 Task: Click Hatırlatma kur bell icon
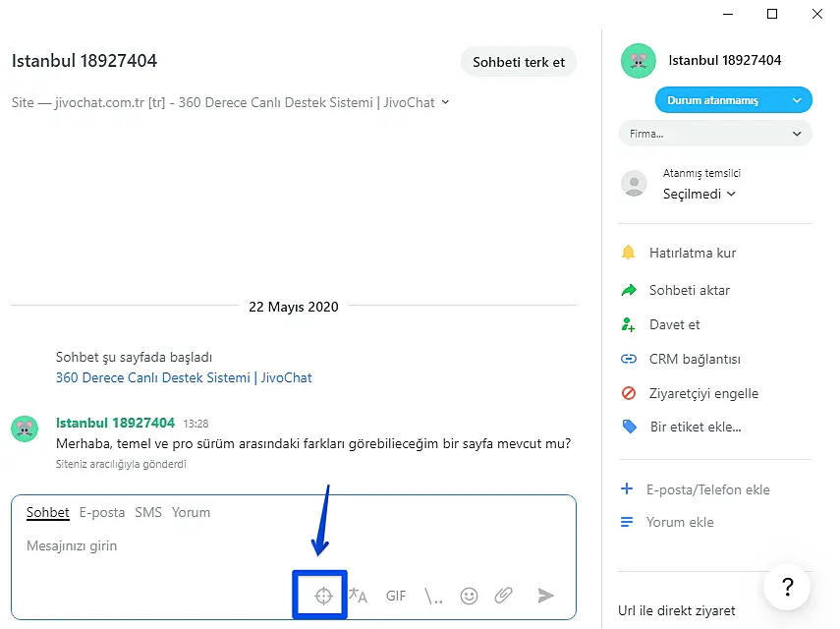(x=629, y=253)
